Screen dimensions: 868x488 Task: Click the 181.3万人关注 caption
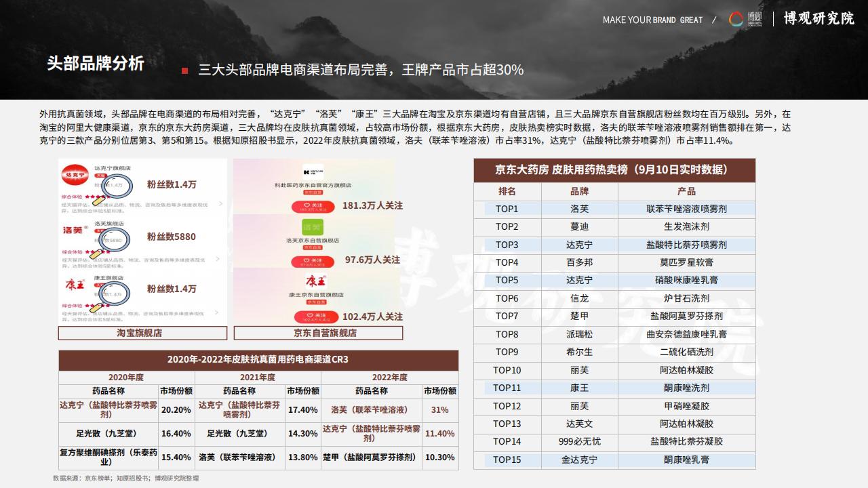372,205
